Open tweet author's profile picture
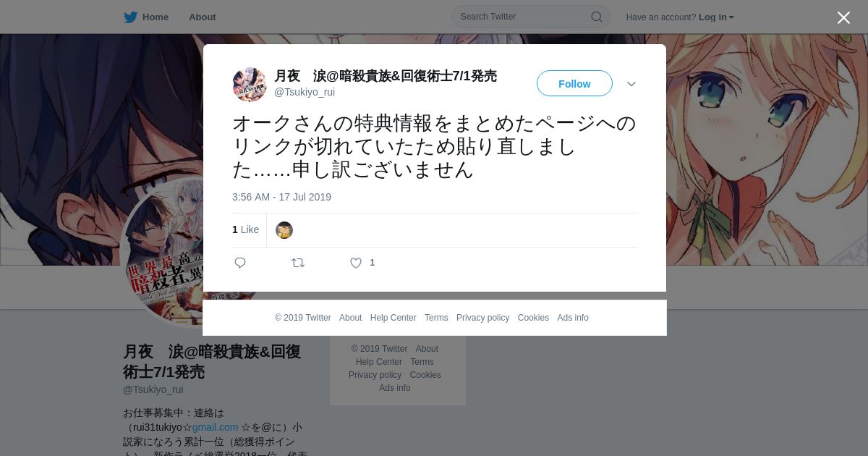This screenshot has height=456, width=868. pos(250,85)
